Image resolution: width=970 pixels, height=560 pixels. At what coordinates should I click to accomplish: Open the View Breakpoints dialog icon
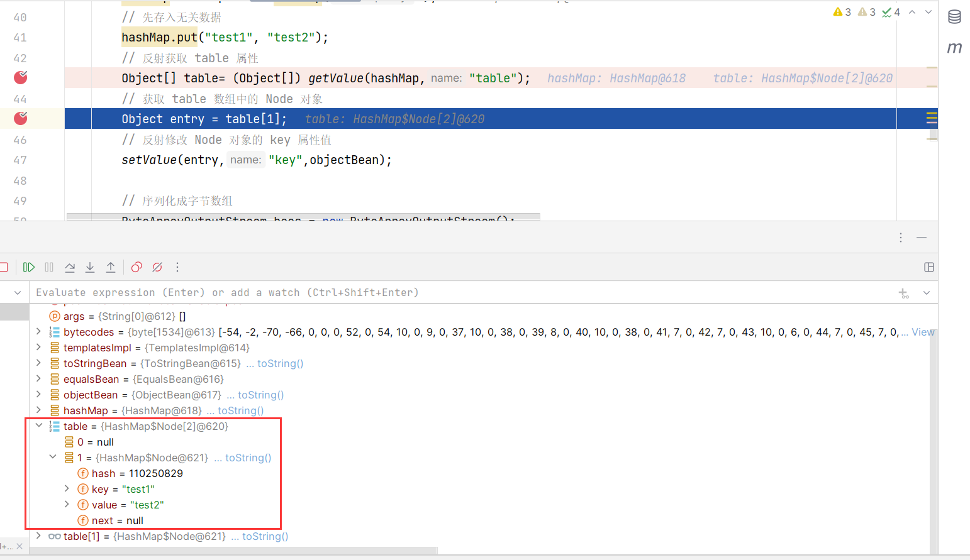pos(137,267)
